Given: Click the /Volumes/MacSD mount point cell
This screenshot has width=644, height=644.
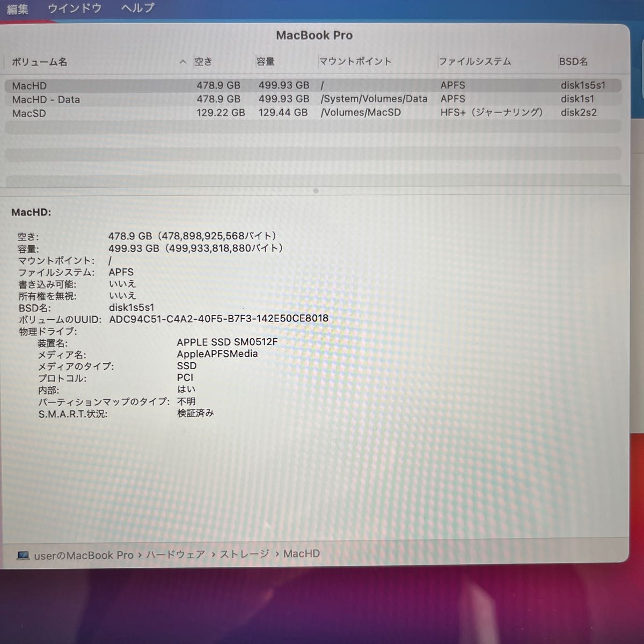Looking at the screenshot, I should (x=361, y=113).
